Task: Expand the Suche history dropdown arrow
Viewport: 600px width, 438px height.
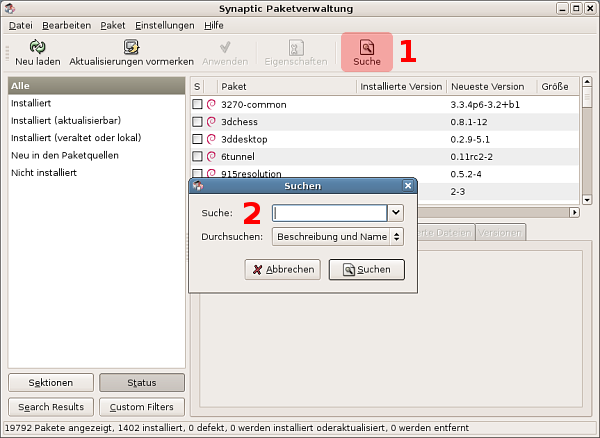Action: 396,213
